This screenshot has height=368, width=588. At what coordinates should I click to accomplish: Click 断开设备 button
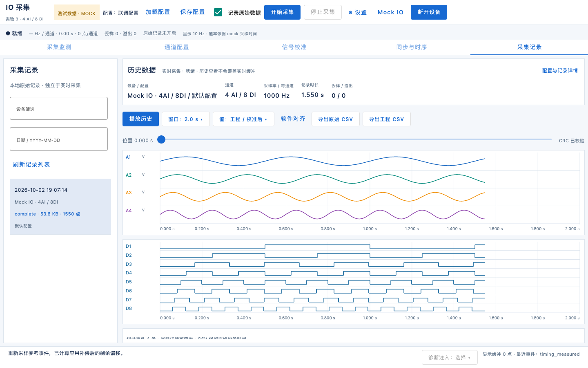coord(429,12)
